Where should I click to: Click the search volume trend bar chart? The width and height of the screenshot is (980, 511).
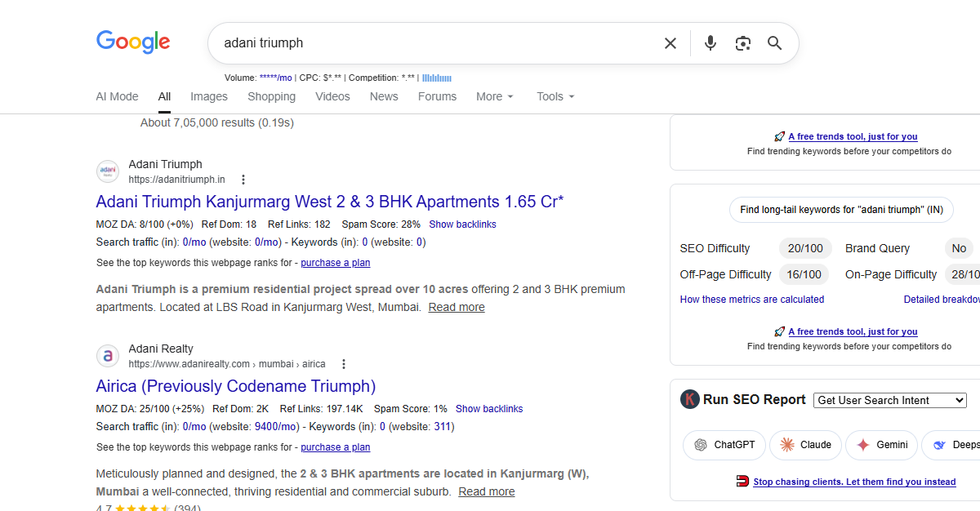pos(437,78)
